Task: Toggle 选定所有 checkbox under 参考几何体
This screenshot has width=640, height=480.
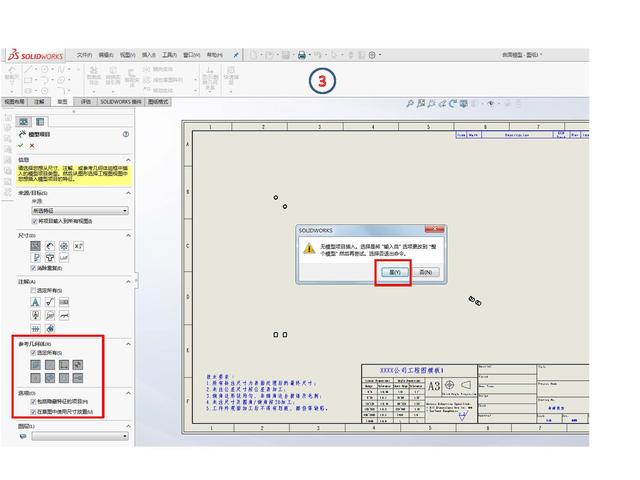Action: [34, 353]
